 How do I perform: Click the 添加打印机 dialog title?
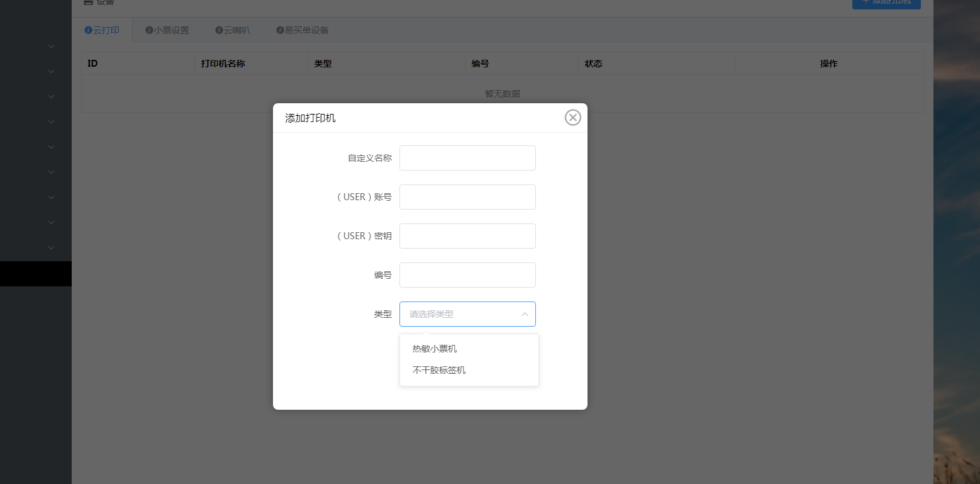click(310, 118)
